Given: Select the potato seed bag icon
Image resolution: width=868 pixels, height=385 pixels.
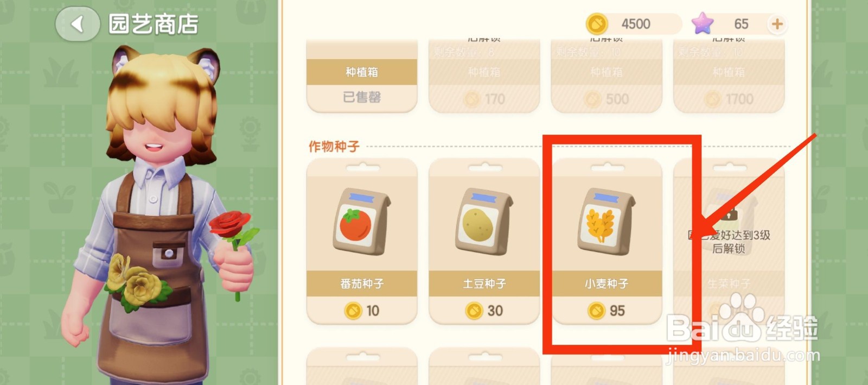Looking at the screenshot, I should pos(484,222).
